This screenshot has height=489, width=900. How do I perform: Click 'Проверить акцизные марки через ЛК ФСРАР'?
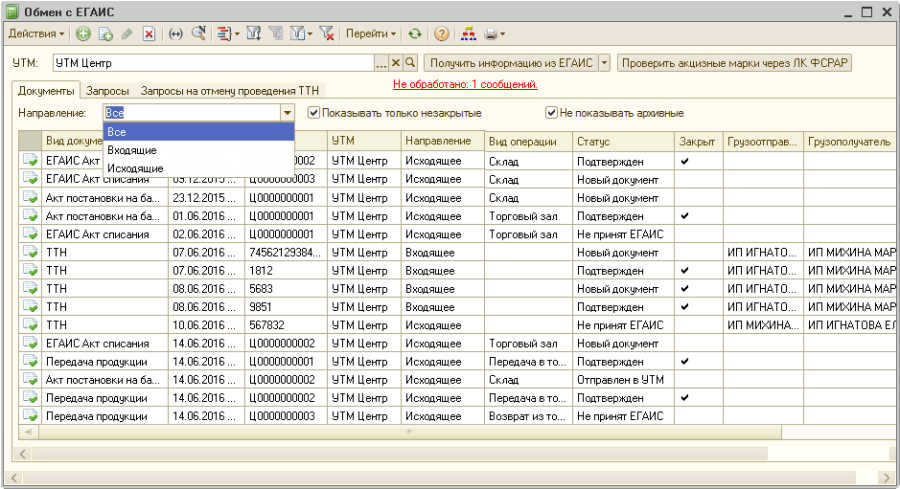(x=735, y=63)
